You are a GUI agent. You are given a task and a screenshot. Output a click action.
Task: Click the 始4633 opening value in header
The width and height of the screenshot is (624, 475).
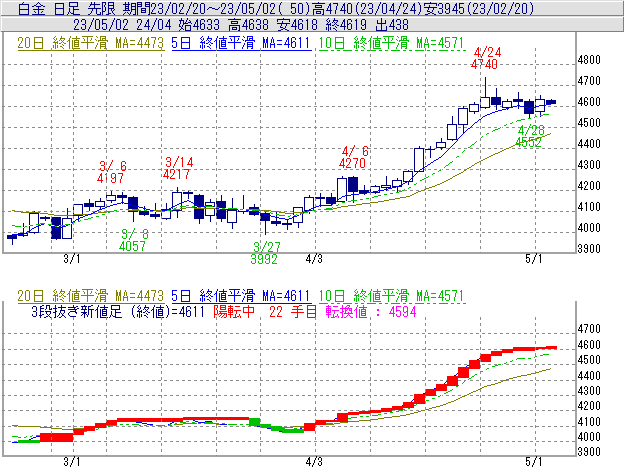coord(199,25)
